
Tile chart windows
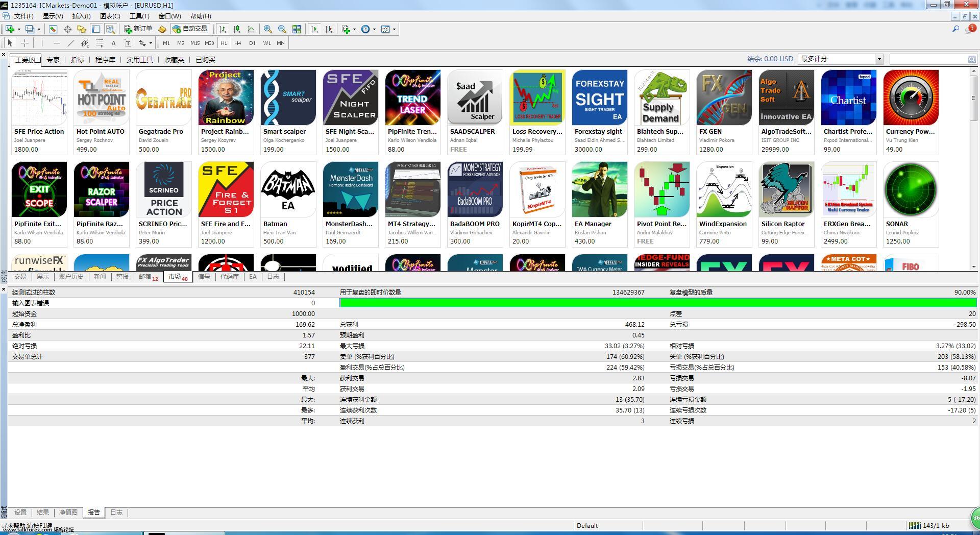[x=297, y=29]
